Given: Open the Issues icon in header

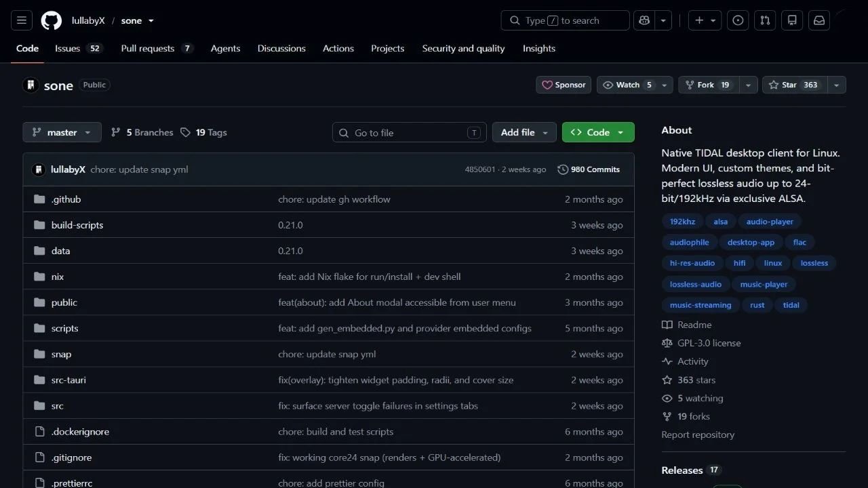Looking at the screenshot, I should 738,20.
